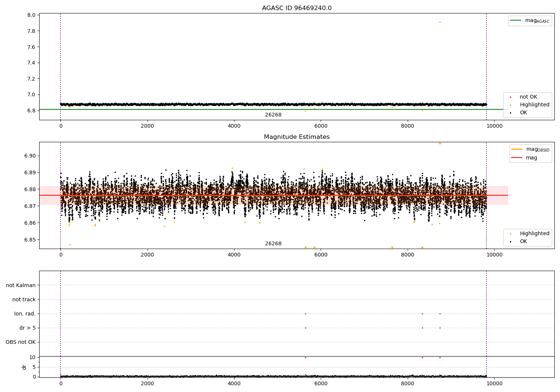Click the orange outlier point near 7.9 magnitude
Image resolution: width=560 pixels, height=392 pixels.
pos(440,22)
